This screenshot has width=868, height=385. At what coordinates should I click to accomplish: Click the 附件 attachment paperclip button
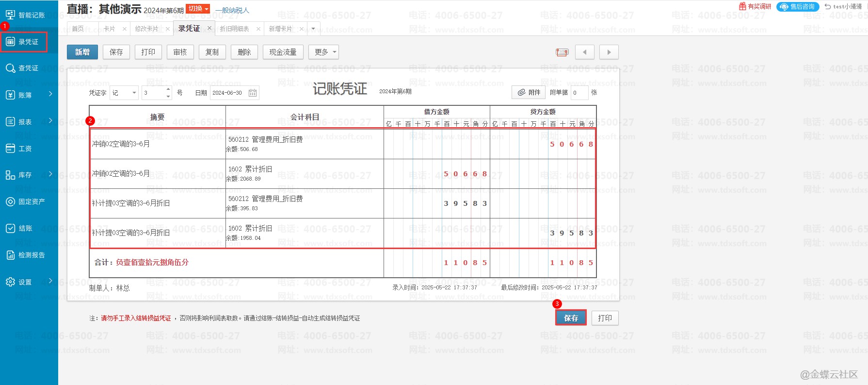click(529, 92)
